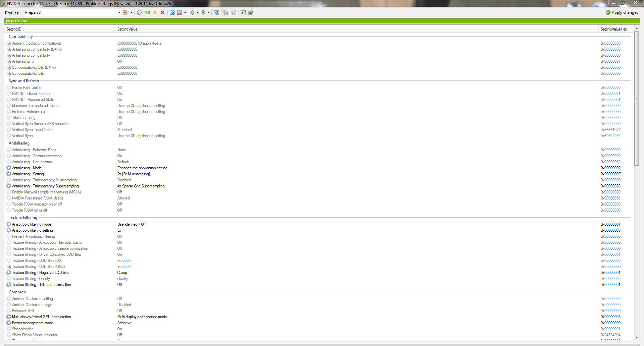644x346 pixels.
Task: Click the Apply changes button
Action: coord(622,12)
